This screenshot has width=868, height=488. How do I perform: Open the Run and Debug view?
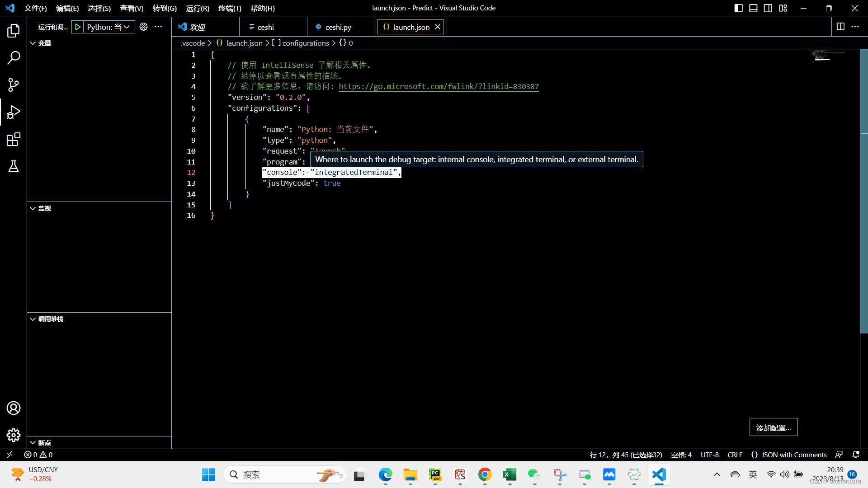pyautogui.click(x=14, y=112)
